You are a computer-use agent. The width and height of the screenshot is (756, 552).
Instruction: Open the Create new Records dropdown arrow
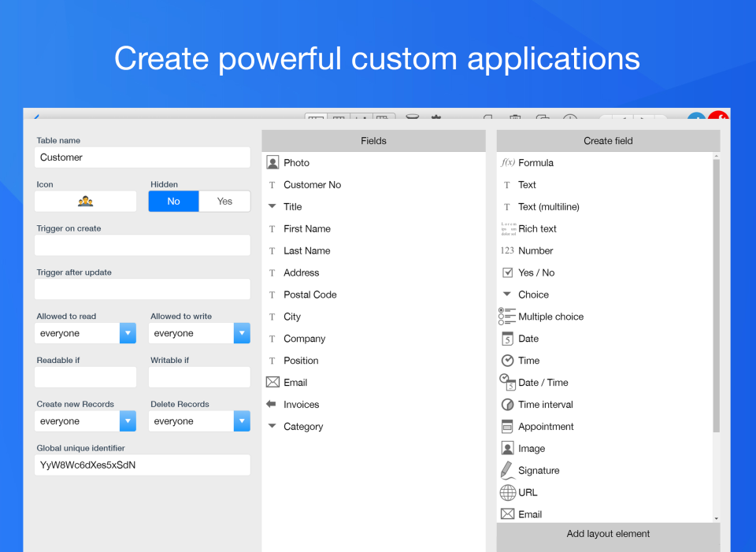[128, 420]
